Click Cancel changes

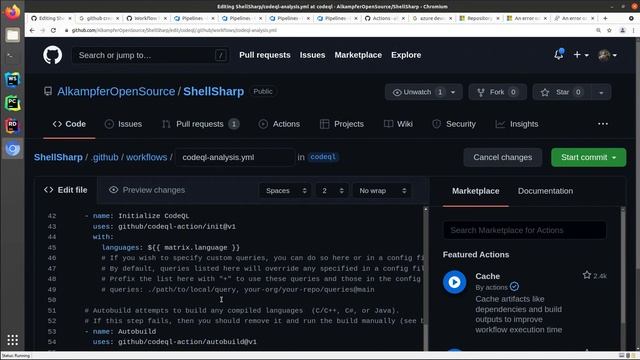tap(502, 157)
